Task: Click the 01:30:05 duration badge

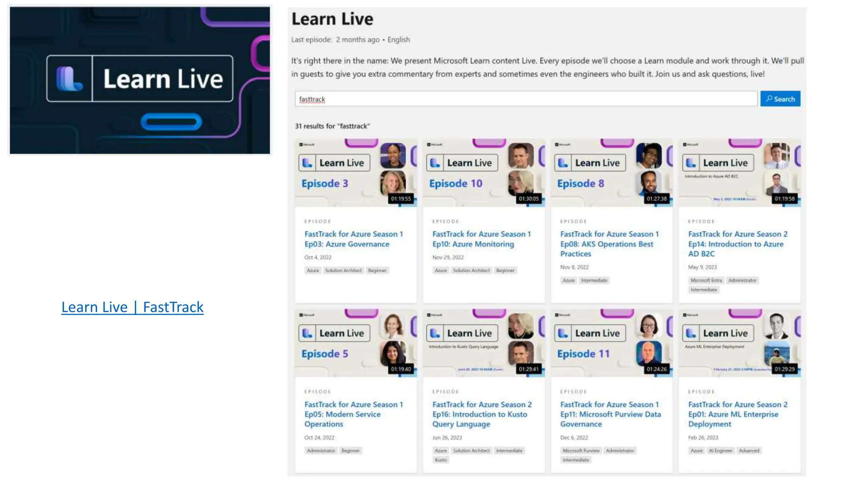Action: pos(529,199)
